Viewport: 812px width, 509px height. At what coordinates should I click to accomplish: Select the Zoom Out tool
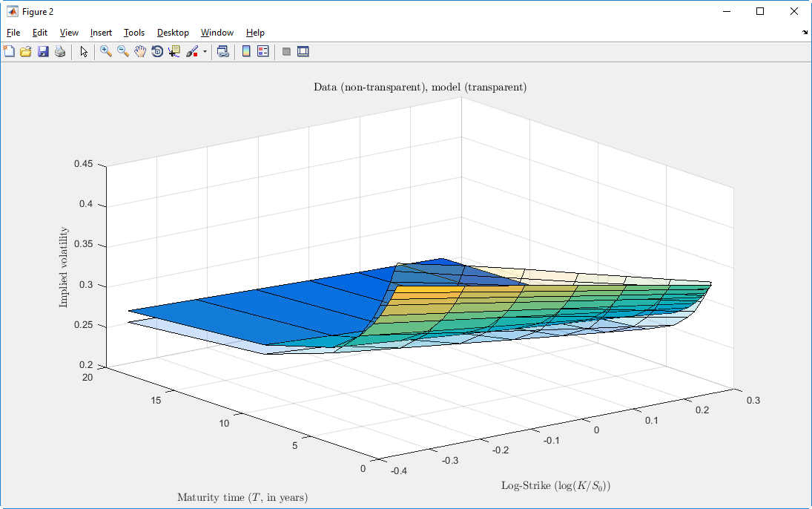pyautogui.click(x=123, y=52)
